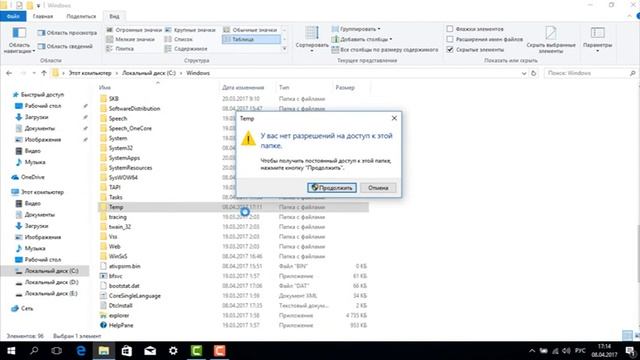This screenshot has height=360, width=640.
Task: Choose Плитка layout
Action: (120, 49)
